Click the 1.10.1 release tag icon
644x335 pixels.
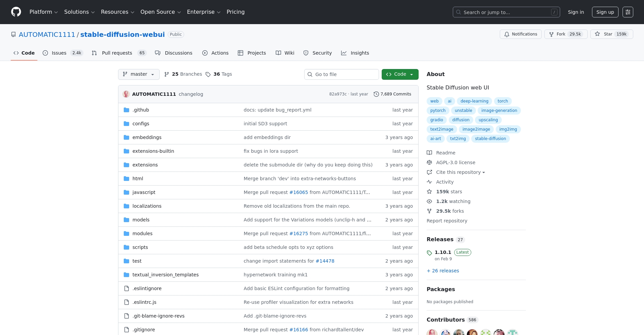pyautogui.click(x=429, y=253)
